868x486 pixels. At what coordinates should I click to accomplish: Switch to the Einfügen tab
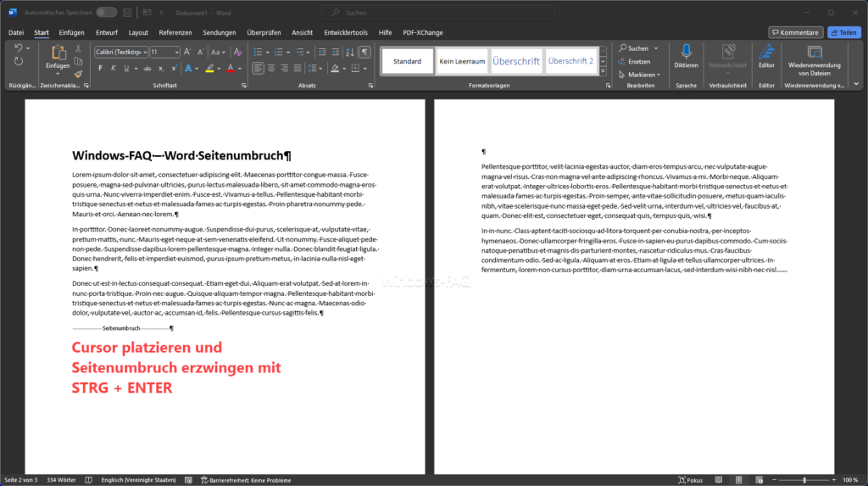(x=71, y=33)
